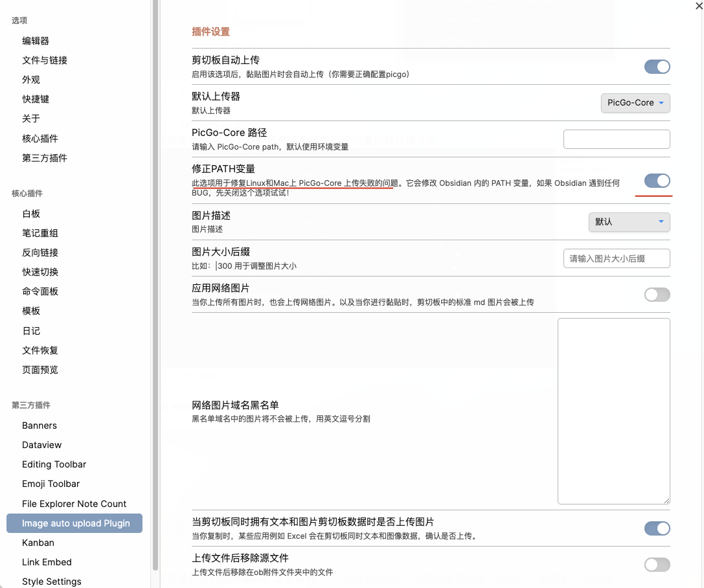Focus the 图片大小后缀 text field
Image resolution: width=704 pixels, height=588 pixels.
[616, 258]
